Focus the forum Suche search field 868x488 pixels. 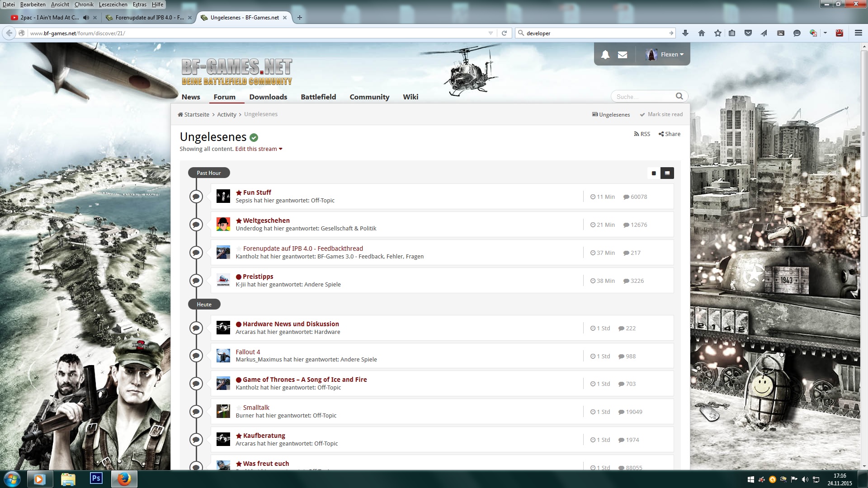click(644, 97)
